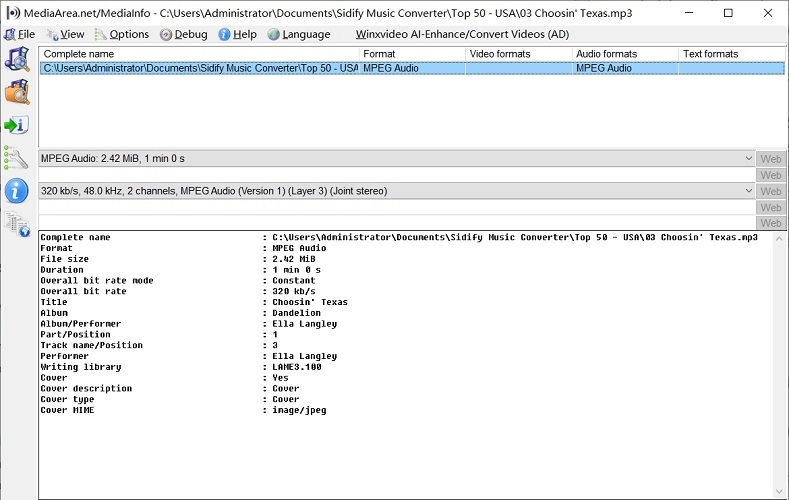Open the Help menu
This screenshot has height=500, width=789.
238,34
